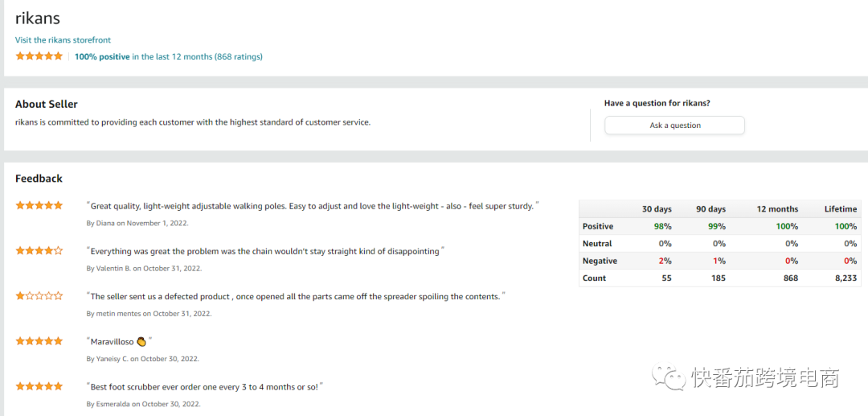Select the 30 days column header
Screen dimensions: 868x416
pyautogui.click(x=657, y=209)
